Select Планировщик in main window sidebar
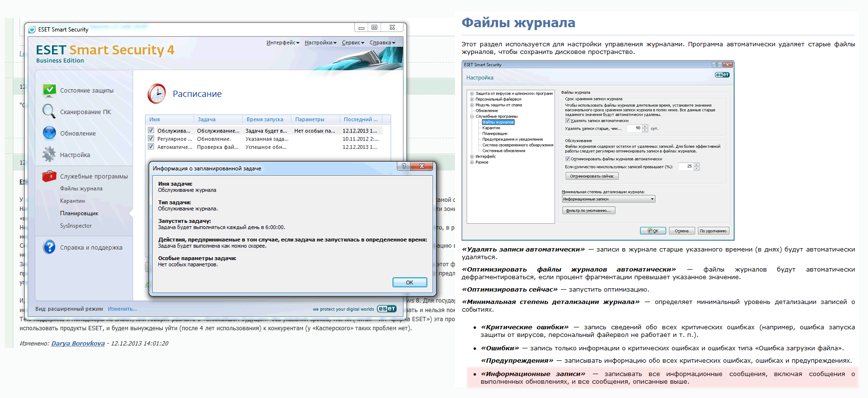This screenshot has width=868, height=398. tap(79, 213)
